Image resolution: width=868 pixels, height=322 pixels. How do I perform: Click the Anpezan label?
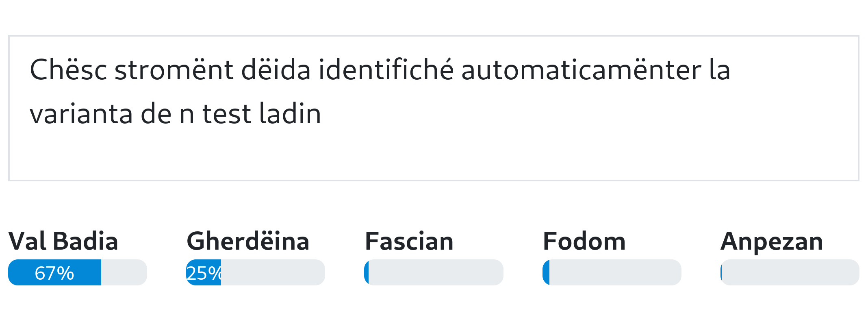(x=772, y=241)
